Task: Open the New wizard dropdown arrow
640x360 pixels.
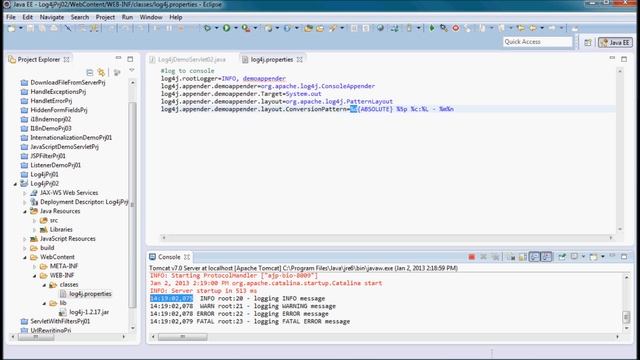Action: point(20,28)
